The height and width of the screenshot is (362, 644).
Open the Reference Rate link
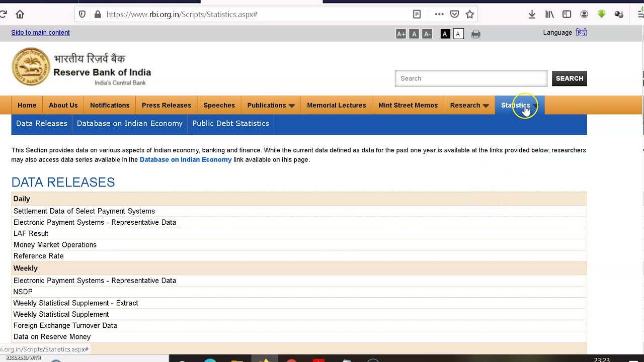pyautogui.click(x=38, y=256)
